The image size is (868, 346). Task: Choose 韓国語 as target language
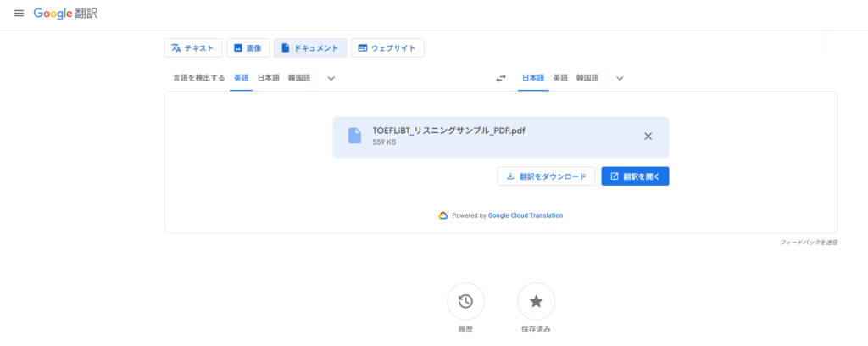587,78
